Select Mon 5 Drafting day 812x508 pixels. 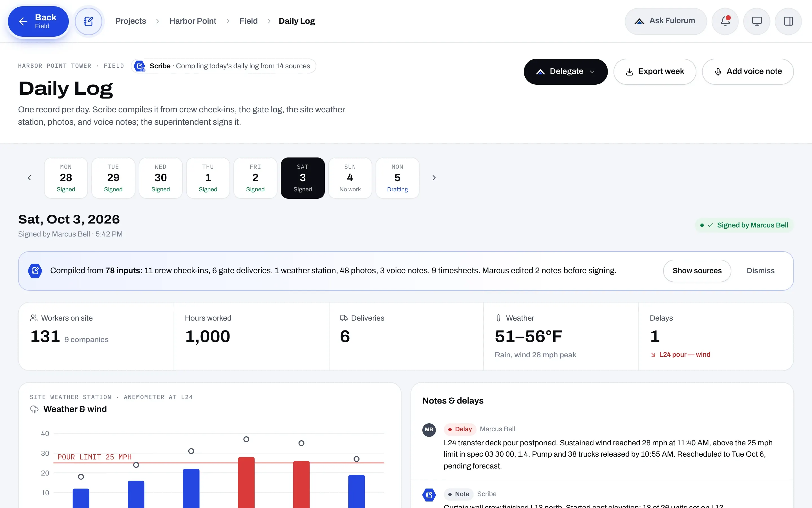tap(397, 178)
